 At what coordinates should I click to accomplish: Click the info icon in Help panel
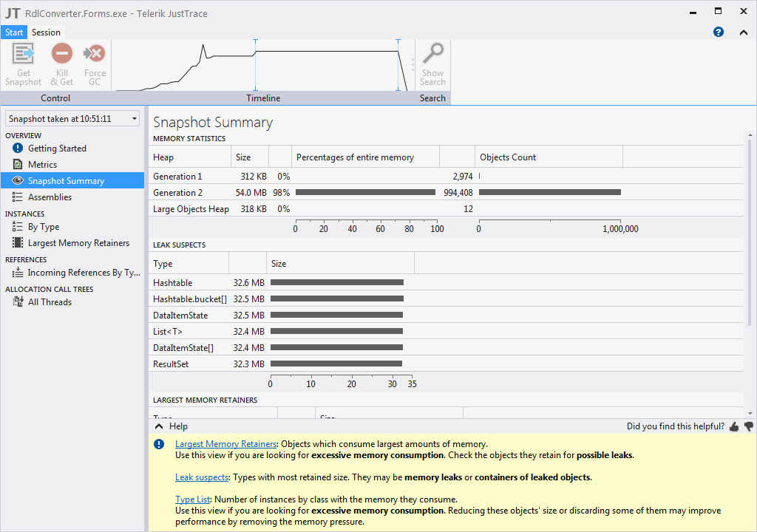(x=159, y=444)
